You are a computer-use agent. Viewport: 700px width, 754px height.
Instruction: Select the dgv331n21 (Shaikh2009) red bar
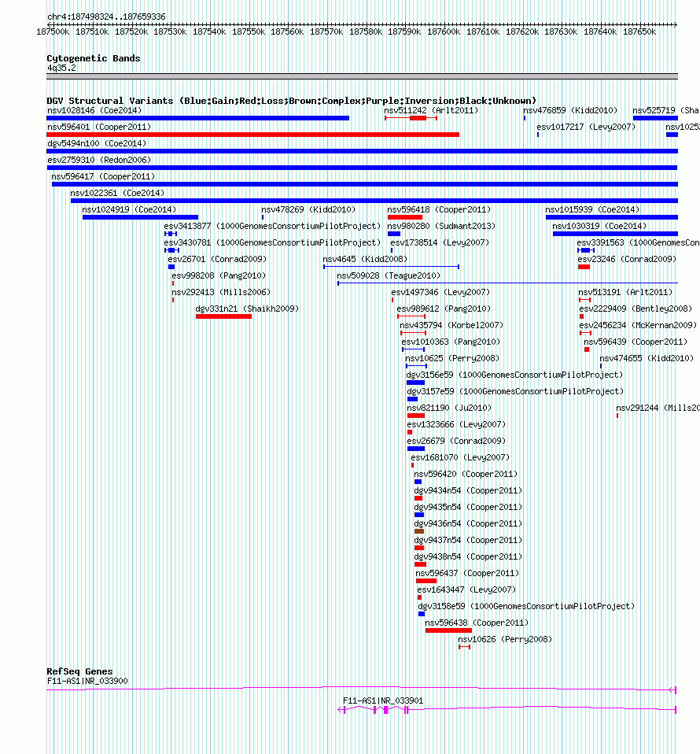[223, 316]
